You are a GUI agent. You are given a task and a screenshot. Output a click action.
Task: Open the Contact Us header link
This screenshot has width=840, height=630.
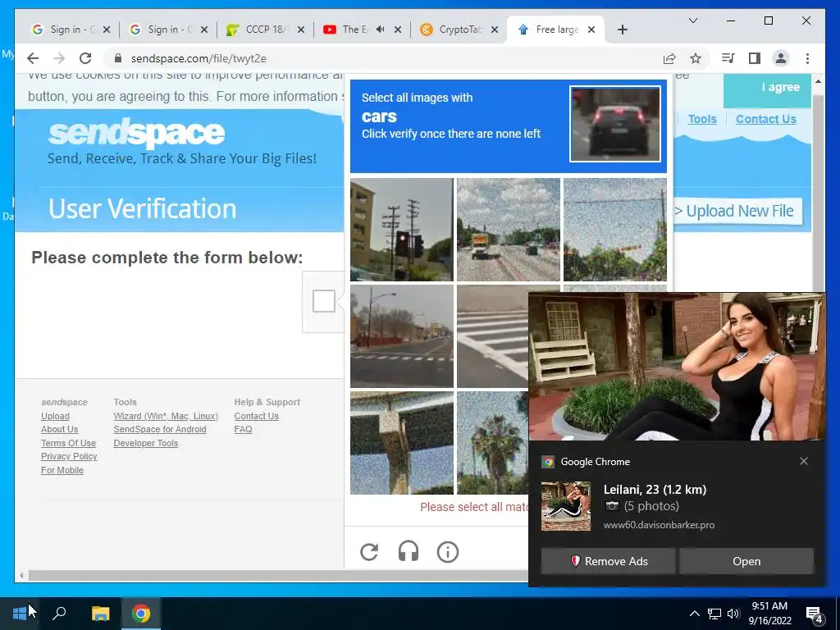(x=765, y=119)
